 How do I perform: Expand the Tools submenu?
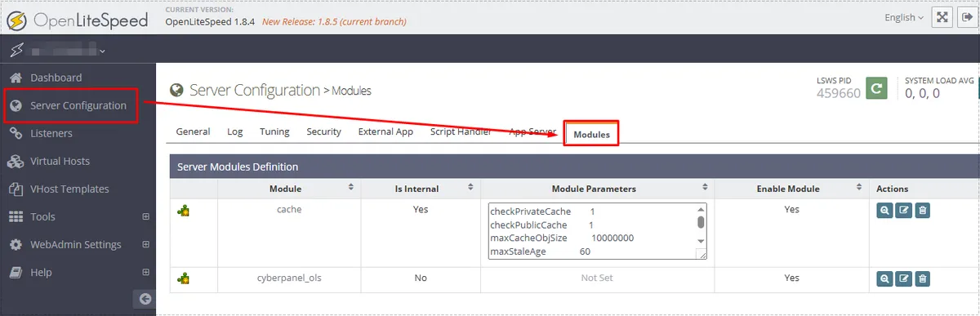[x=146, y=216]
